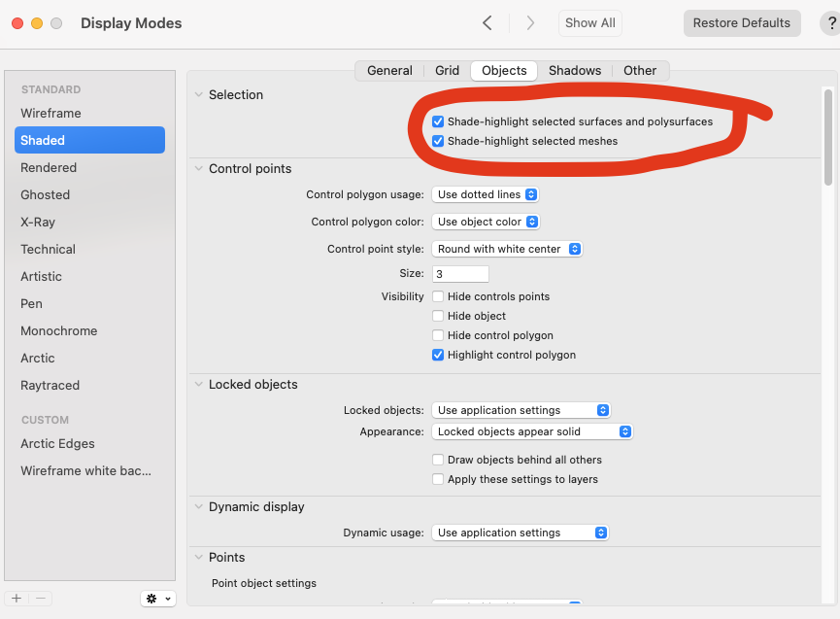Uncheck Shade-highlight selected meshes

[438, 141]
